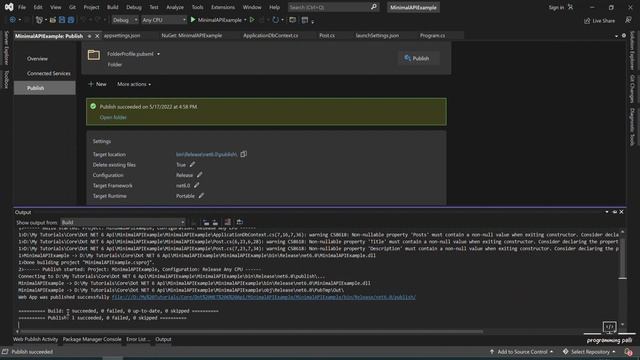
Task: Click go to next message output icon
Action: pos(215,222)
